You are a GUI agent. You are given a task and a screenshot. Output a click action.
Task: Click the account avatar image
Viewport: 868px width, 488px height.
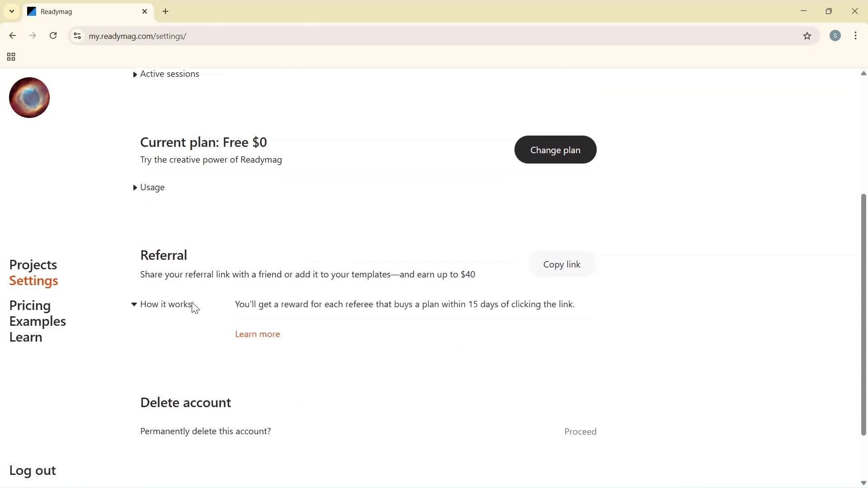(x=28, y=97)
